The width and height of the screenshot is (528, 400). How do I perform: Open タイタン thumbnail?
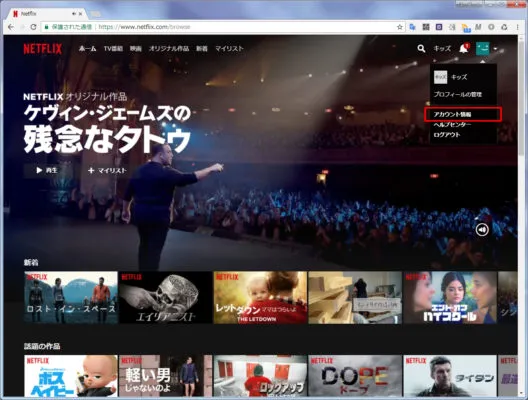tap(450, 376)
